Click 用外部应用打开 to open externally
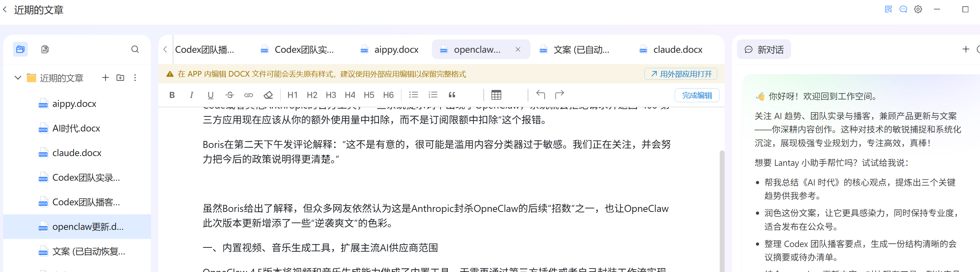This screenshot has height=272, width=980. (681, 74)
